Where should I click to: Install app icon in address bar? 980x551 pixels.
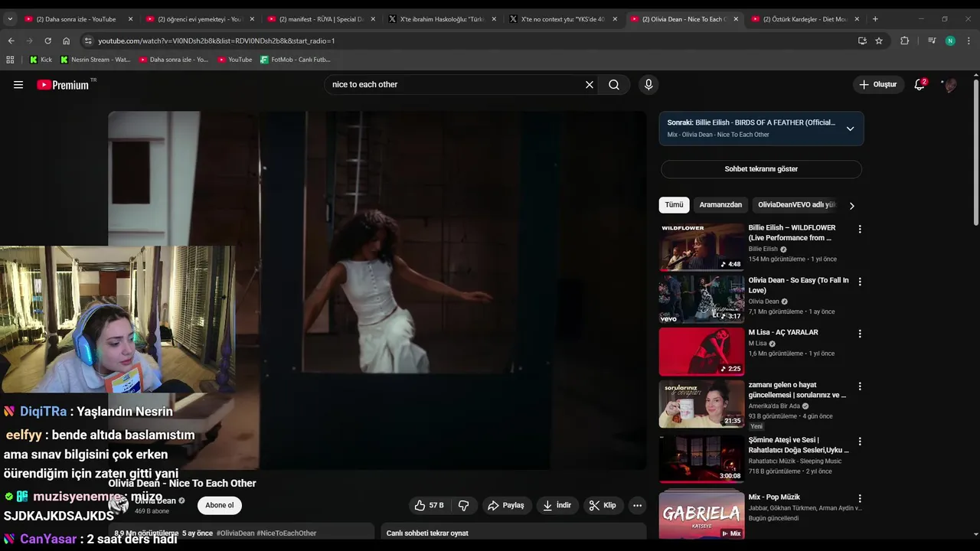(862, 41)
